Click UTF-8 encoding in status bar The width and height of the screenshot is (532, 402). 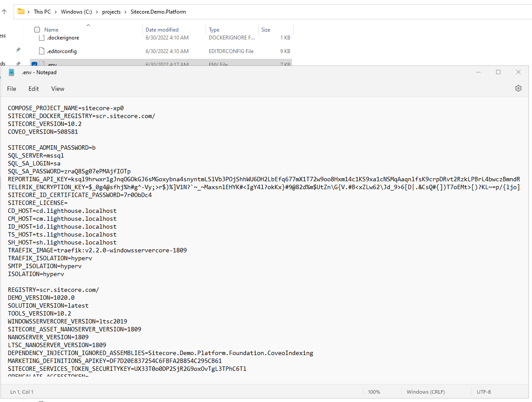484,391
